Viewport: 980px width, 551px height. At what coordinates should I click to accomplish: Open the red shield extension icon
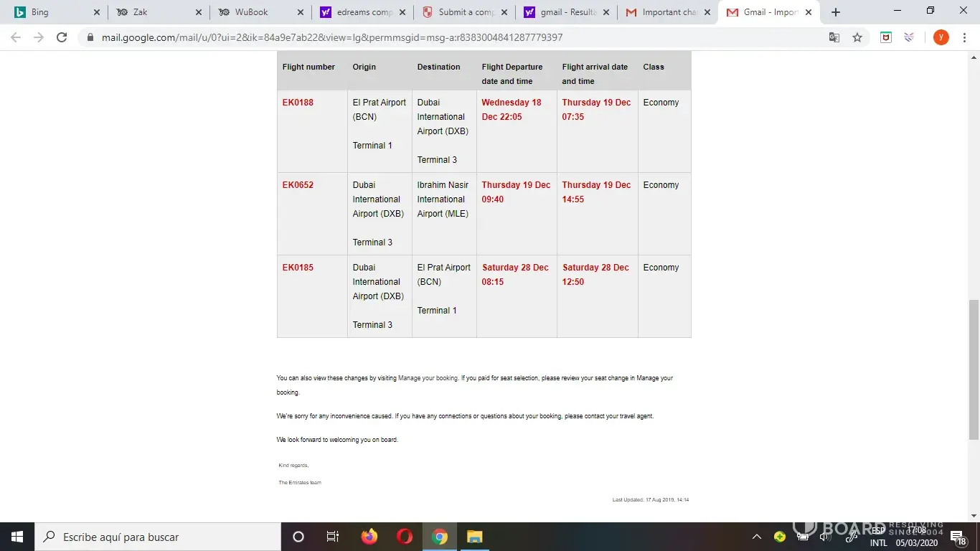[x=886, y=37]
